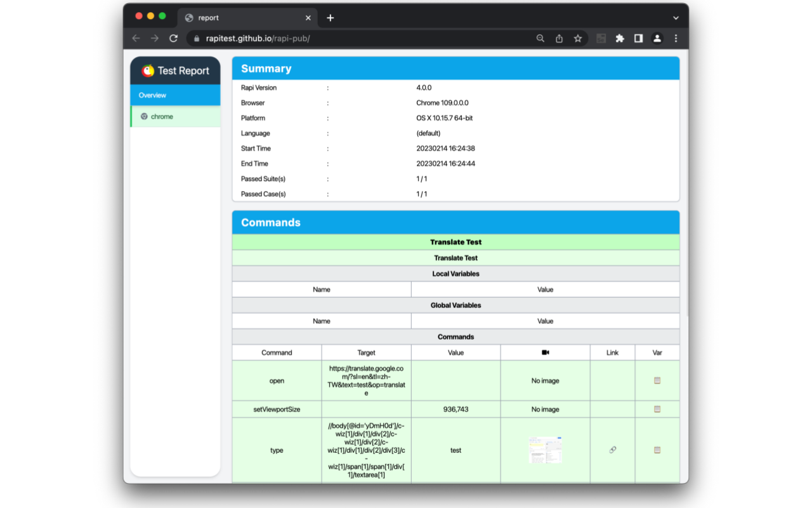812x508 pixels.
Task: Click the Var clipboard icon in the type row
Action: tap(657, 450)
